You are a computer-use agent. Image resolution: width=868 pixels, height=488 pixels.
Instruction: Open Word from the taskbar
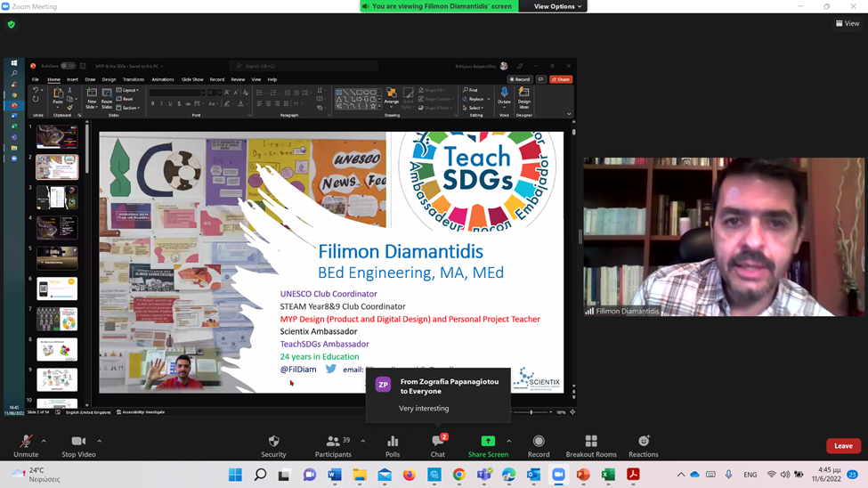pyautogui.click(x=335, y=475)
